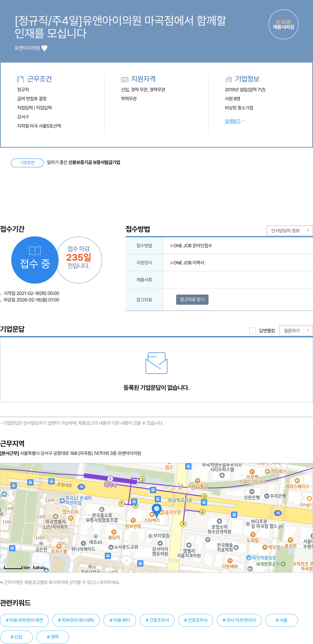Click subway exit 2 marker on map

[x=142, y=479]
